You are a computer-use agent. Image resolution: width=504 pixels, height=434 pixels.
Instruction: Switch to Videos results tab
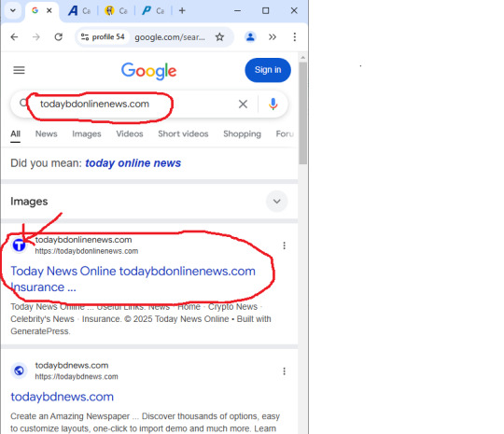(x=130, y=133)
